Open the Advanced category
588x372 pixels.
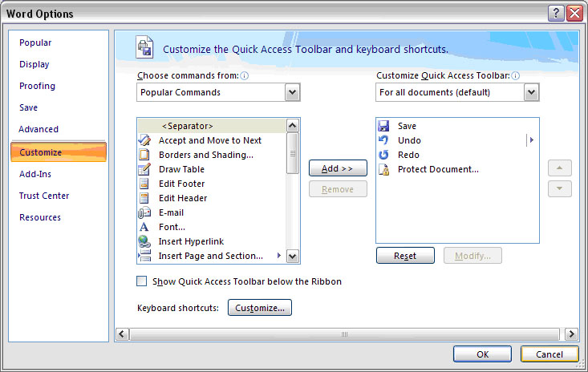[x=39, y=129]
